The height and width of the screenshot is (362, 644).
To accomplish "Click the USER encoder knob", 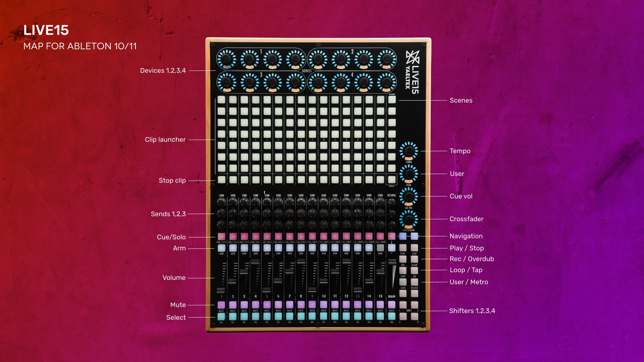I will 409,174.
